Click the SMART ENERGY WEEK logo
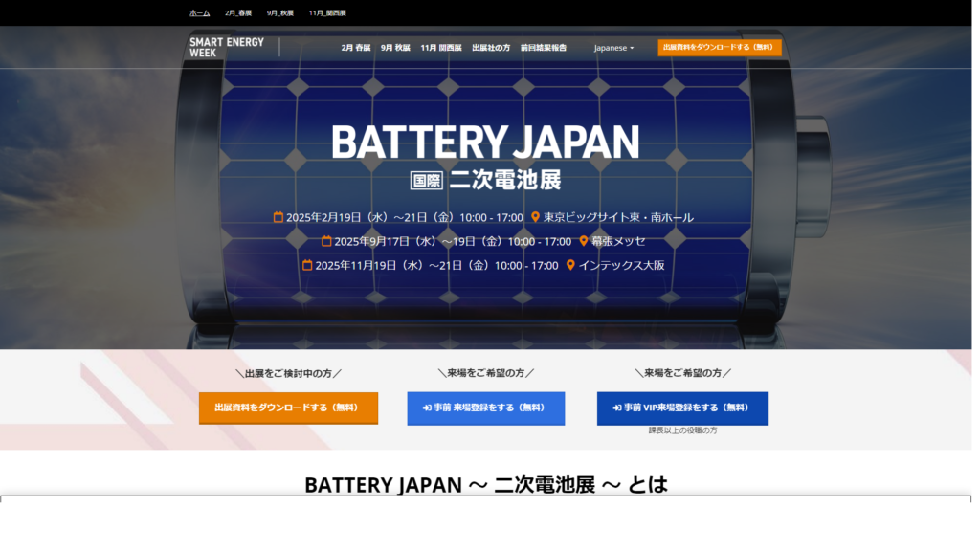 [x=226, y=48]
